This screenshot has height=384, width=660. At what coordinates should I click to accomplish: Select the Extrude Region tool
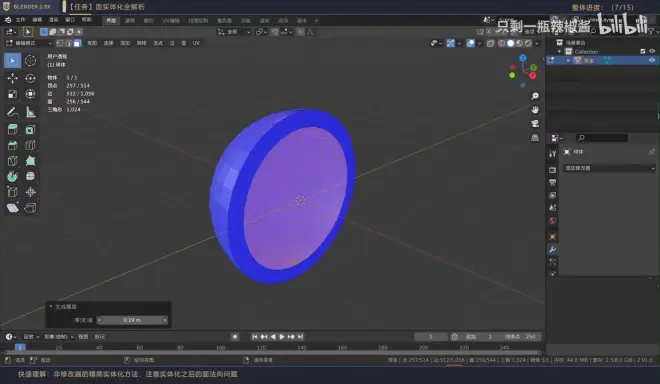[x=13, y=130]
